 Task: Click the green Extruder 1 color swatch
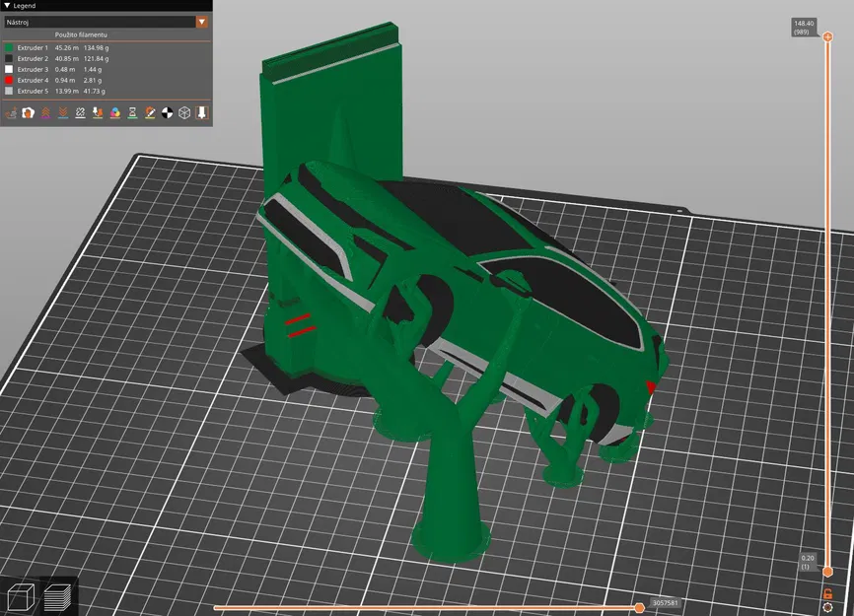pos(9,48)
